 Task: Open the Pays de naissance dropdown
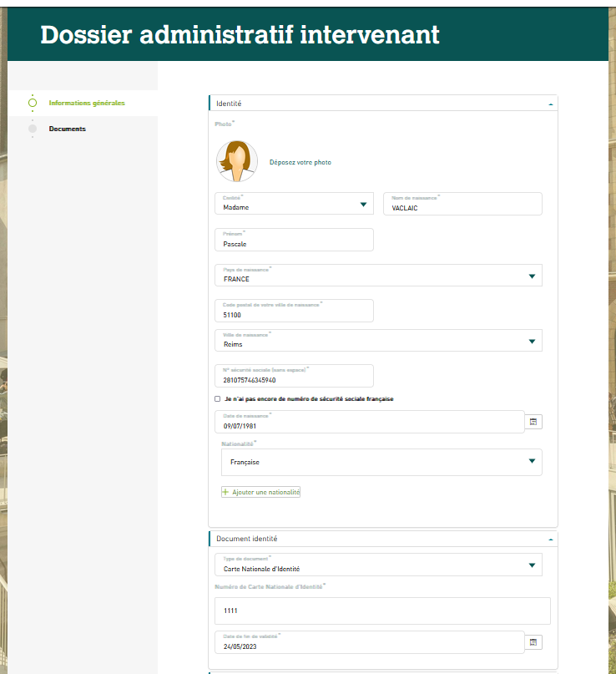[x=532, y=276]
